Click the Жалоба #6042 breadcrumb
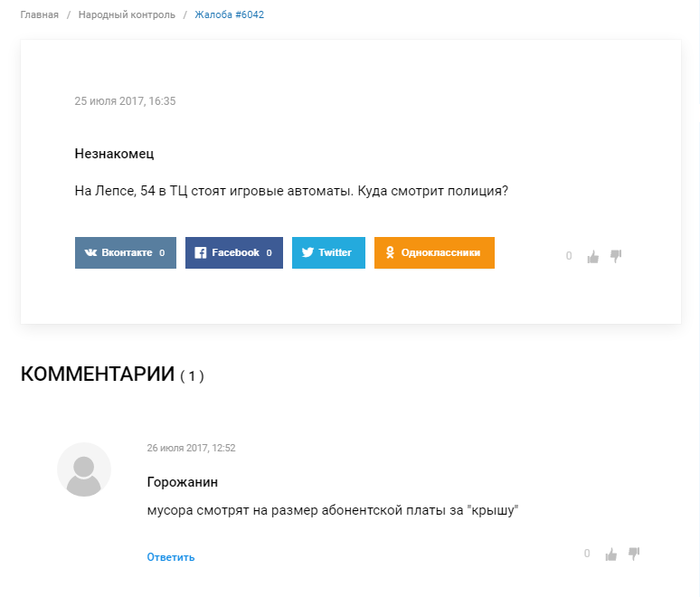Image resolution: width=700 pixels, height=597 pixels. [x=229, y=15]
